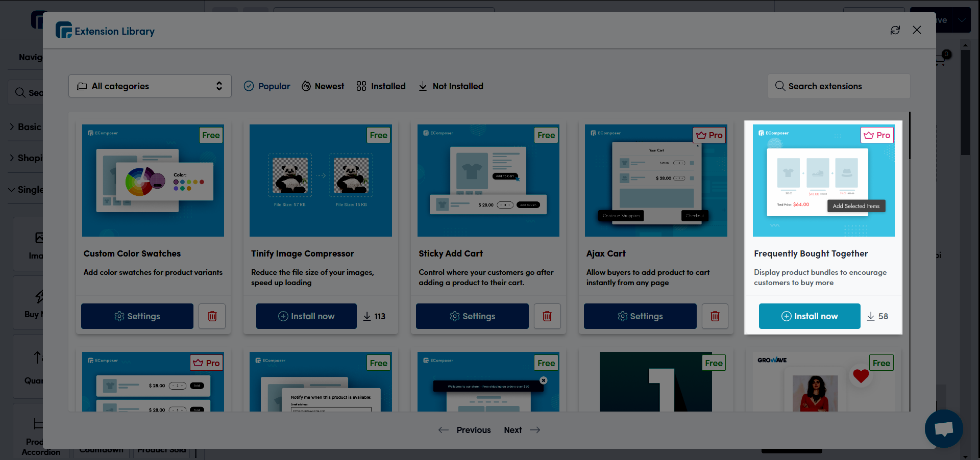Open the Frequently Bought Together preview thumbnail
The width and height of the screenshot is (980, 460).
[824, 181]
